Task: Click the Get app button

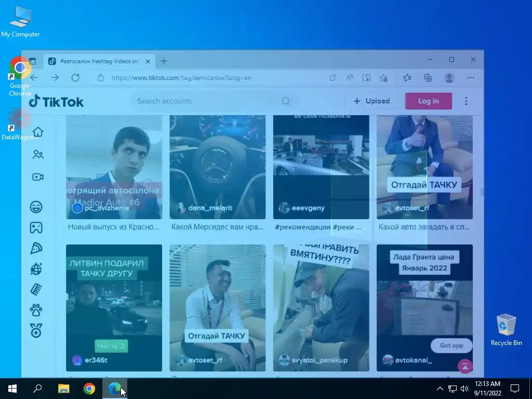Action: click(451, 345)
